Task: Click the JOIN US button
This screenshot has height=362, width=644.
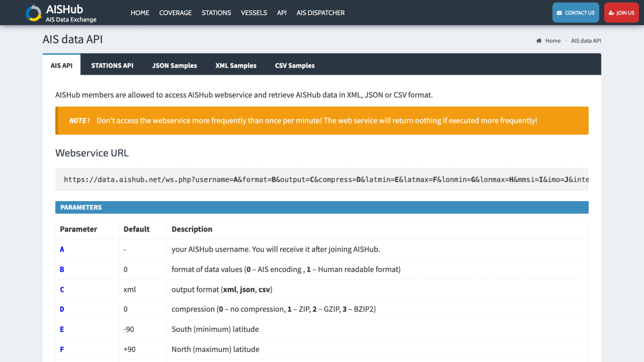Action: [x=621, y=13]
